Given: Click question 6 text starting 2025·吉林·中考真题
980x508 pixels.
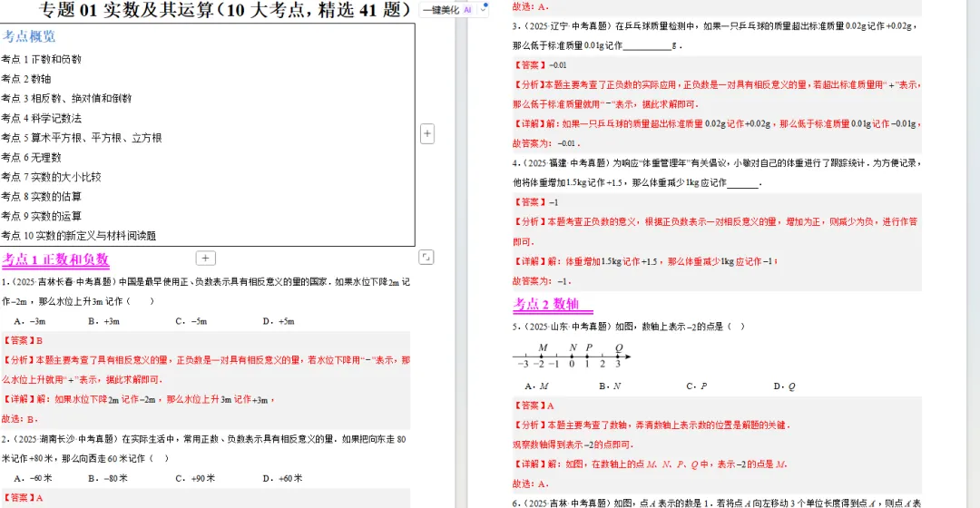Looking at the screenshot, I should point(717,503).
